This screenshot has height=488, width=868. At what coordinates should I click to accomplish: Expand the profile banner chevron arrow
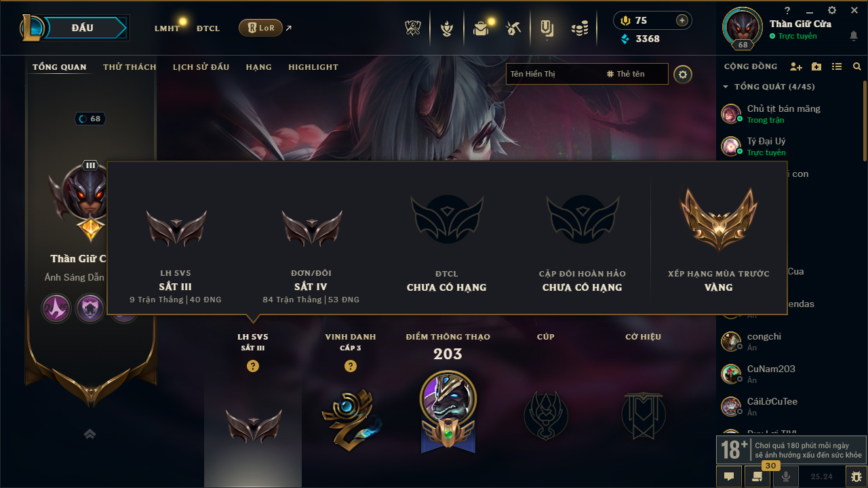[x=90, y=434]
